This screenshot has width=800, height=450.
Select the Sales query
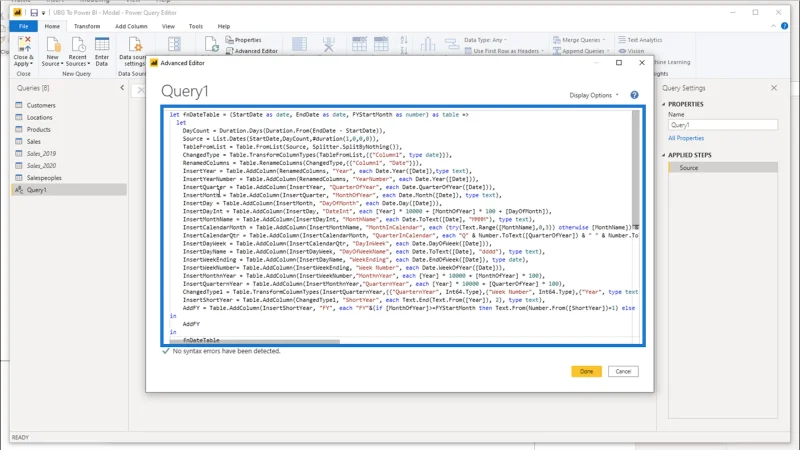tap(68, 141)
